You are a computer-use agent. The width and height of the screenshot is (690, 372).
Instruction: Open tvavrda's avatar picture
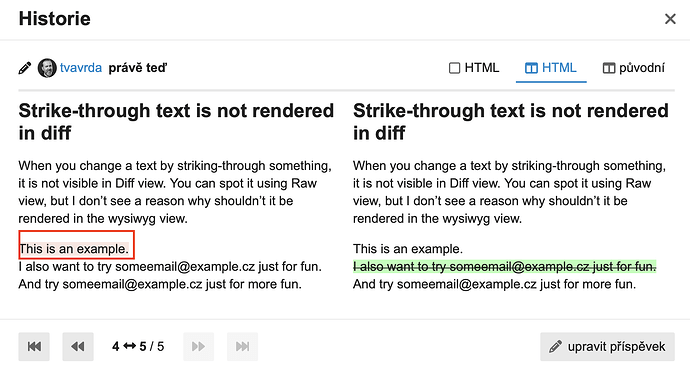47,68
